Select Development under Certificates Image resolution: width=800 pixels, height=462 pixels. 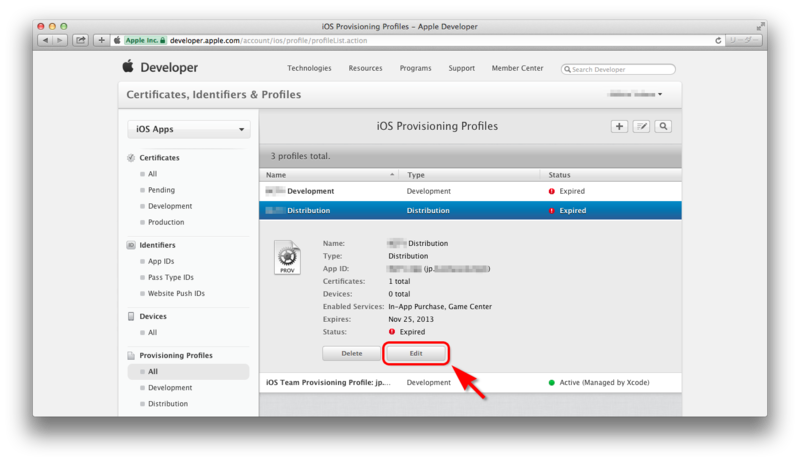pyautogui.click(x=170, y=206)
